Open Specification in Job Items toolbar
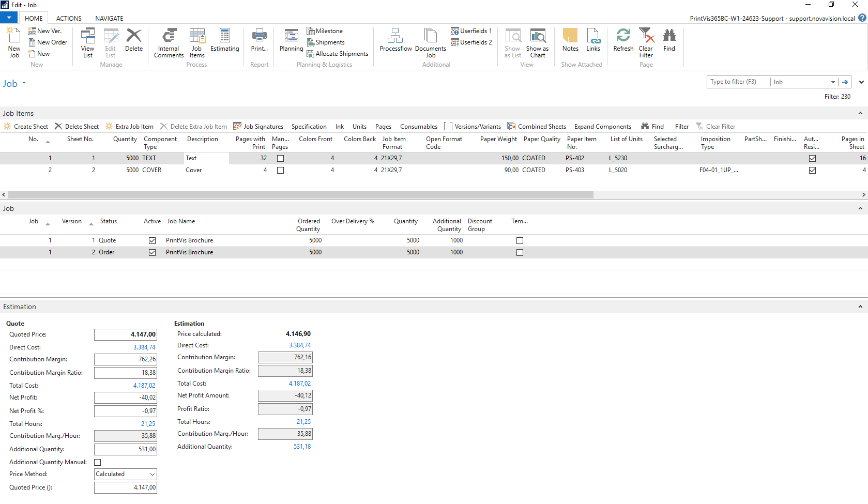Viewport: 868px width, 504px height. 309,127
